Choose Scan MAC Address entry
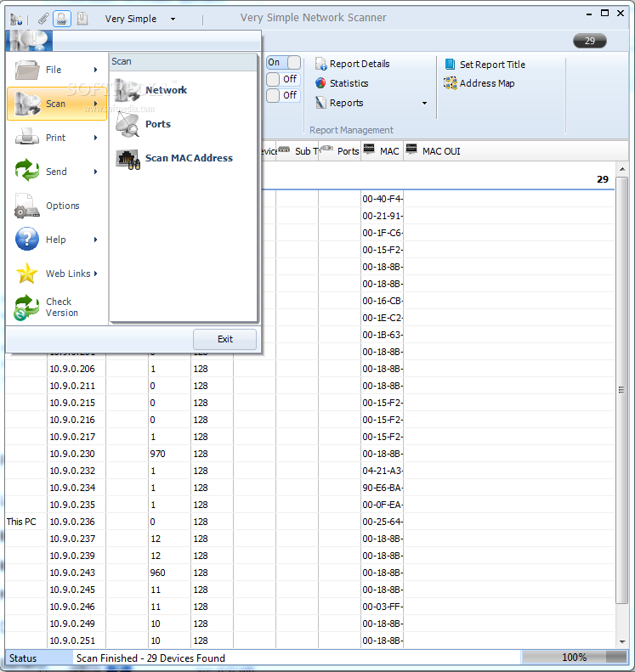 [184, 158]
